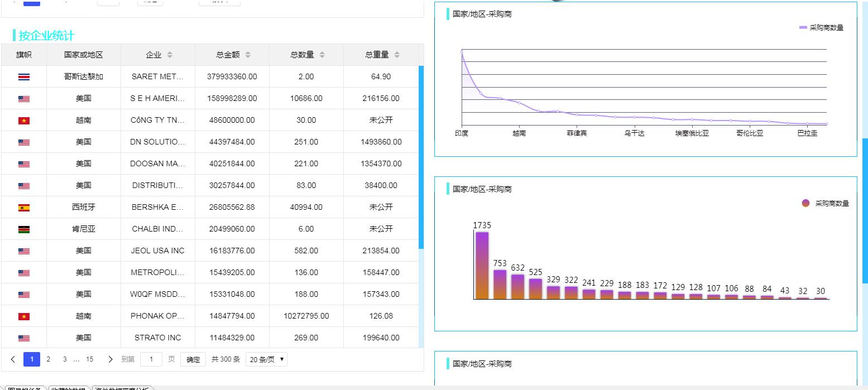
Task: Click the Spain flag icon in the BERSHKA row
Action: (x=24, y=206)
